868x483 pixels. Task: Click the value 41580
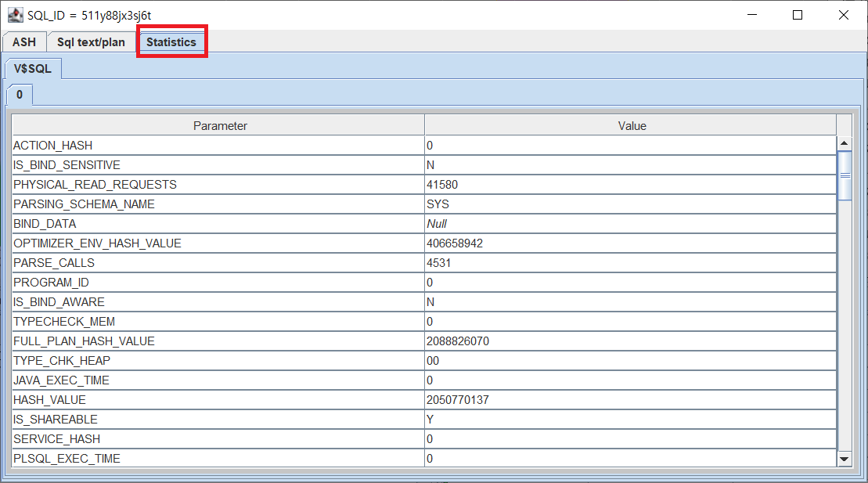pos(631,185)
